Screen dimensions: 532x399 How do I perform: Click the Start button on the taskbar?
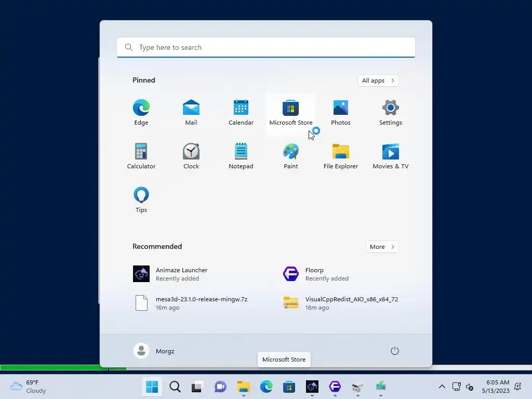pos(152,387)
